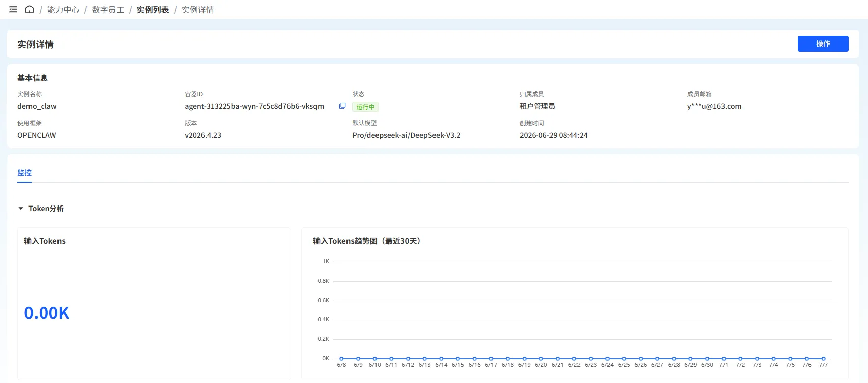
Task: Click the 7/1 chart data point
Action: pyautogui.click(x=724, y=359)
